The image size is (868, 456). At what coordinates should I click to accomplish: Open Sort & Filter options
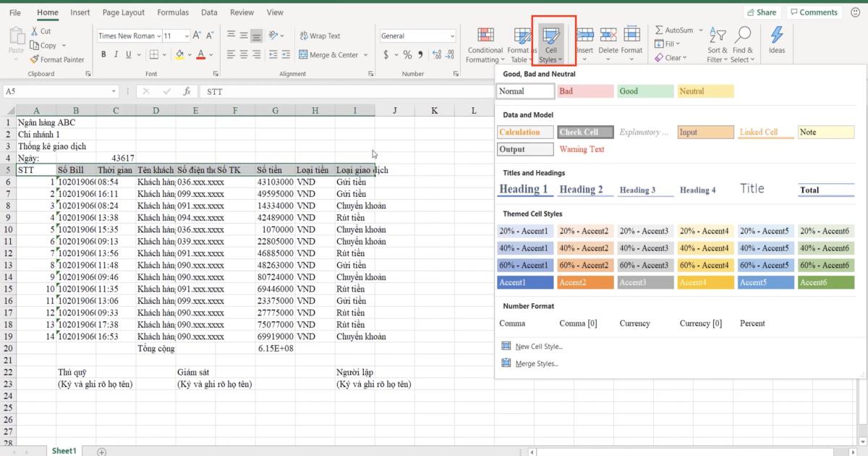717,43
